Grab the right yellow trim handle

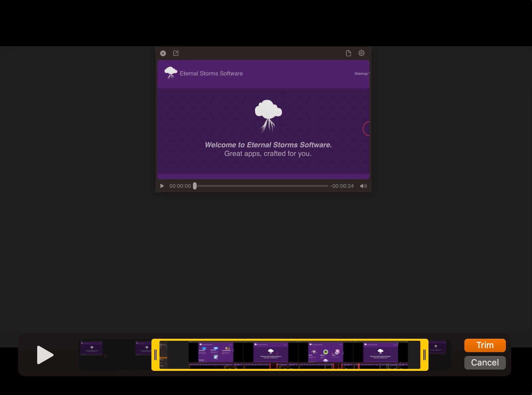424,355
